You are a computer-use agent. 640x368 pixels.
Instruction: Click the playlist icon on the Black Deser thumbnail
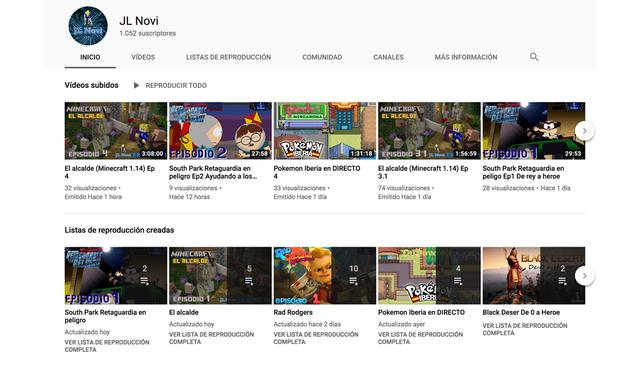[562, 281]
